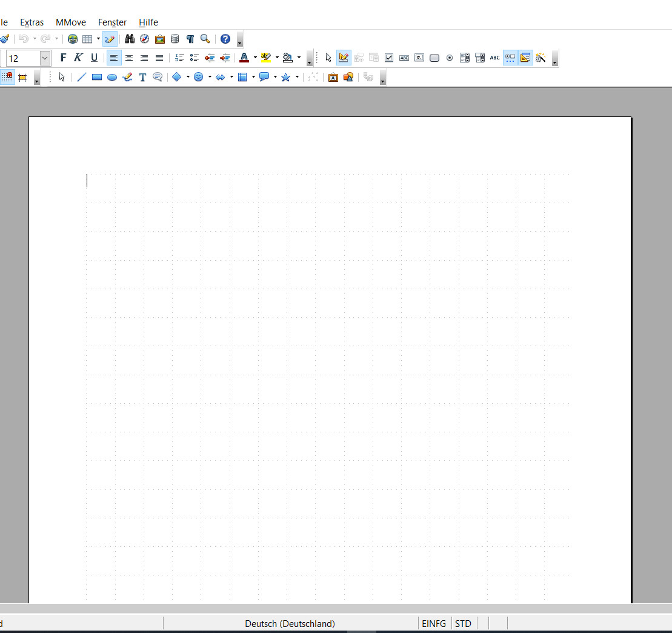Viewport: 672px width, 633px height.
Task: Open the Fontwork Gallery icon
Action: pyautogui.click(x=333, y=77)
